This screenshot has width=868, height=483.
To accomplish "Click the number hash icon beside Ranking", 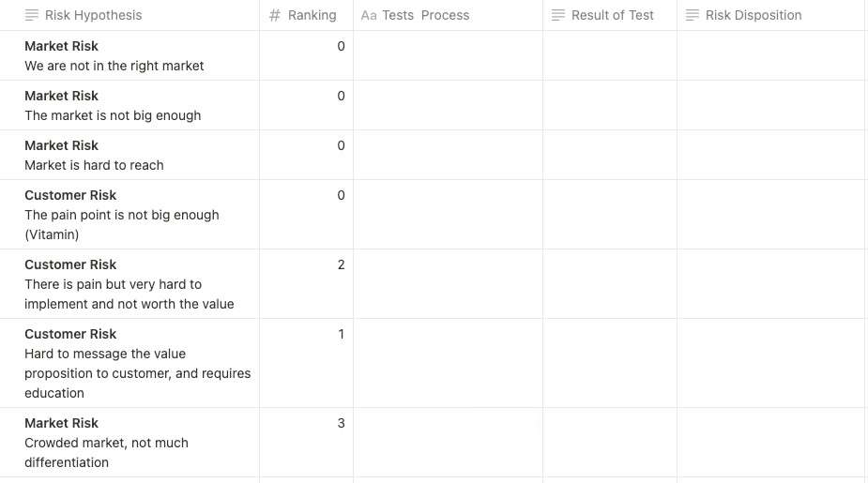I will click(x=275, y=15).
